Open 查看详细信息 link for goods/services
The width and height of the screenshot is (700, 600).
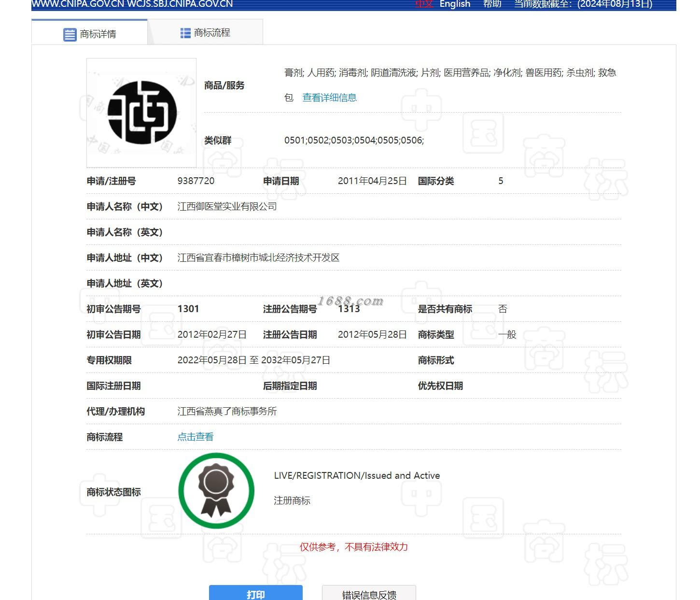329,98
